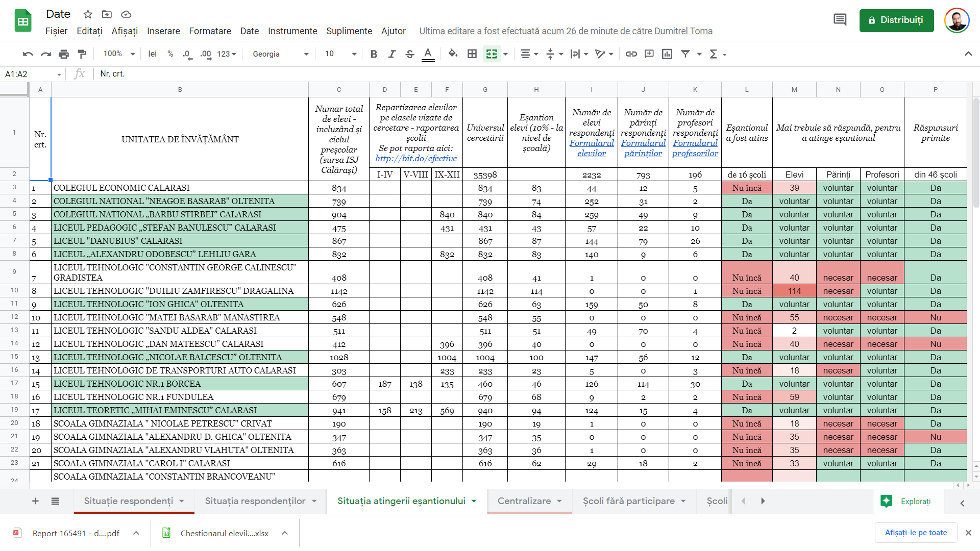Open the fill color bucket tool
The image size is (980, 551).
pos(452,54)
